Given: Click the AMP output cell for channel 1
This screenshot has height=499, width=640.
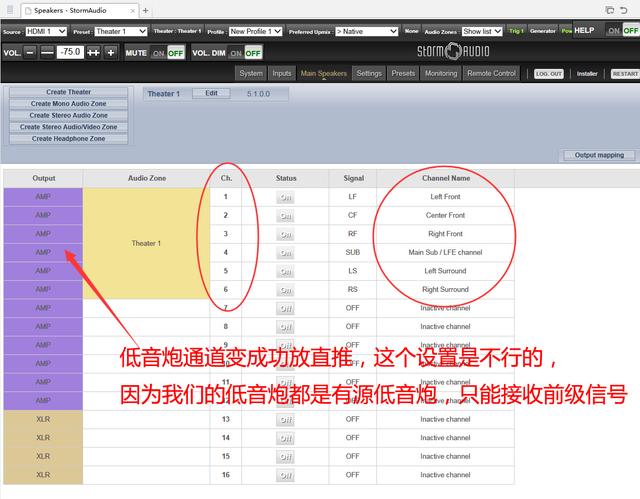Looking at the screenshot, I should coord(43,197).
